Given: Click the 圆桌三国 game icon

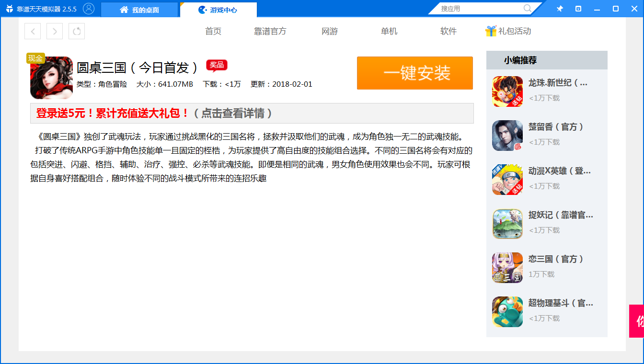Looking at the screenshot, I should point(51,78).
